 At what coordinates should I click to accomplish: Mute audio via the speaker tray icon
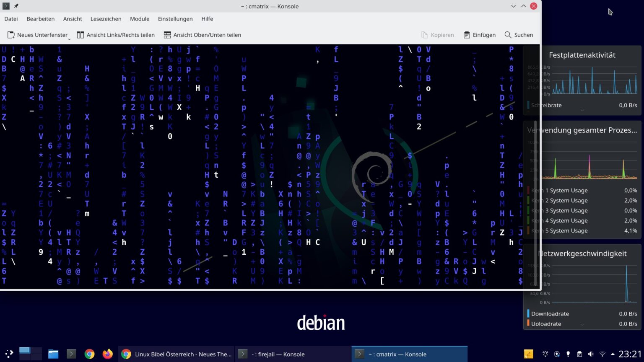[x=592, y=354]
